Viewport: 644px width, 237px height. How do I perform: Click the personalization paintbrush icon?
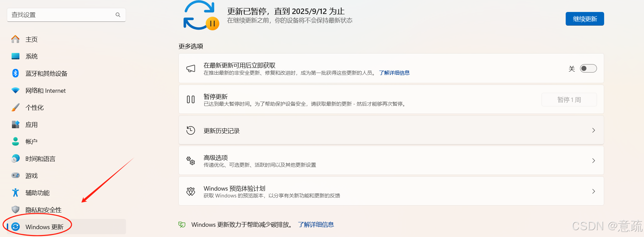coord(15,107)
